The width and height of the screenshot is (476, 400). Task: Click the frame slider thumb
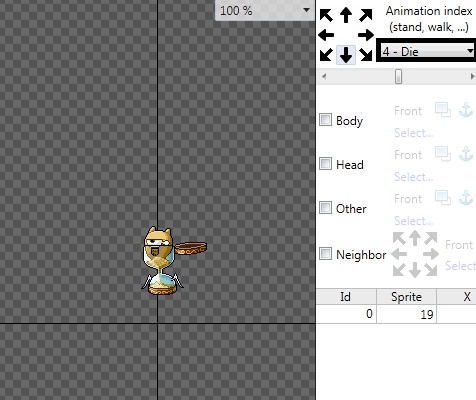[398, 77]
